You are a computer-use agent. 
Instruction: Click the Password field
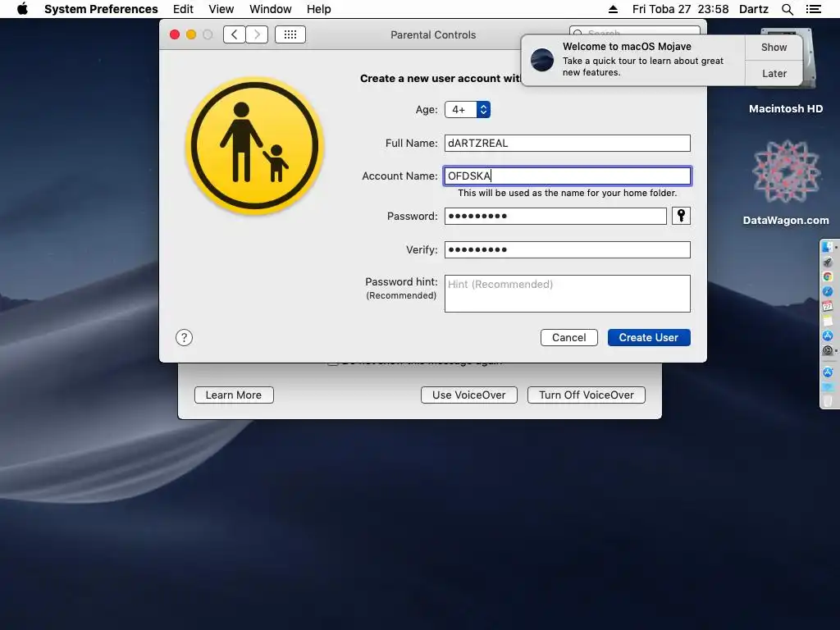click(555, 216)
